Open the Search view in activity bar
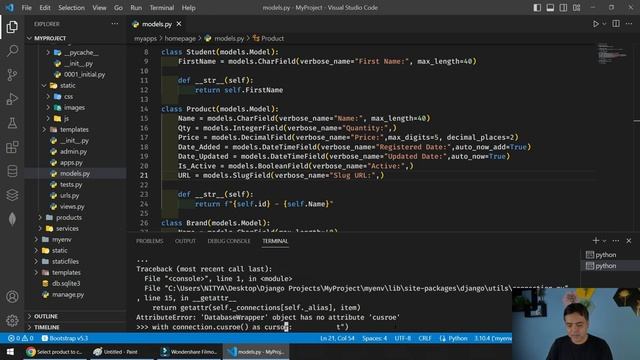Image resolution: width=640 pixels, height=360 pixels. [12, 51]
